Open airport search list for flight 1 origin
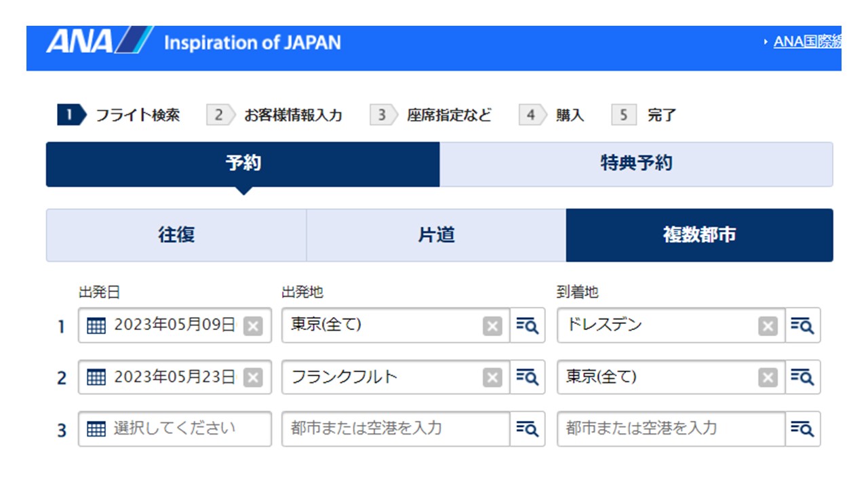 tap(528, 326)
